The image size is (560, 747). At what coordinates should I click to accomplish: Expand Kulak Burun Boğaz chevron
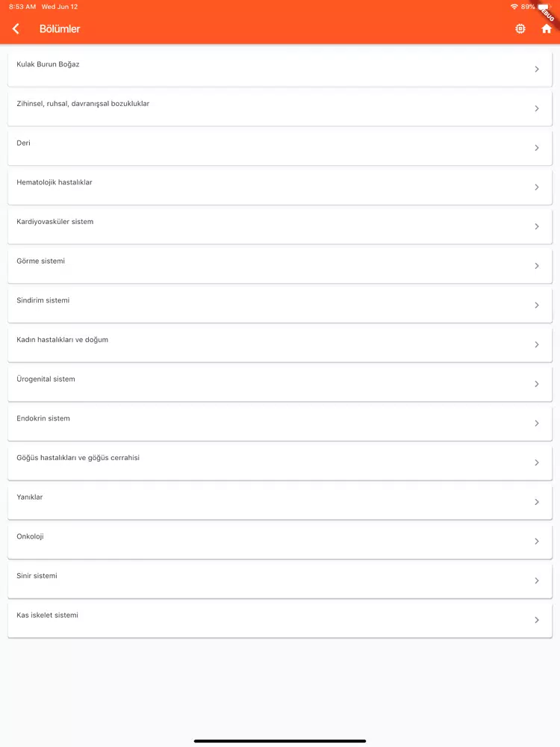coord(537,69)
